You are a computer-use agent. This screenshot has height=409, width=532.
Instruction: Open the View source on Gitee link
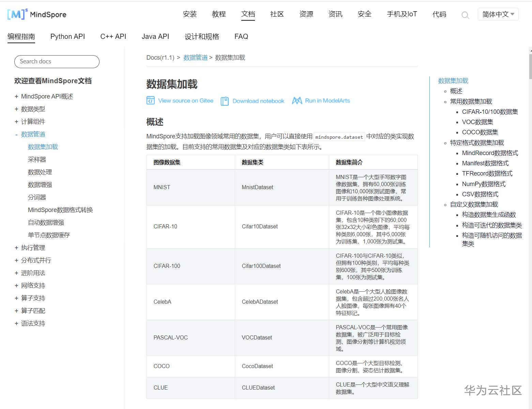pos(186,101)
